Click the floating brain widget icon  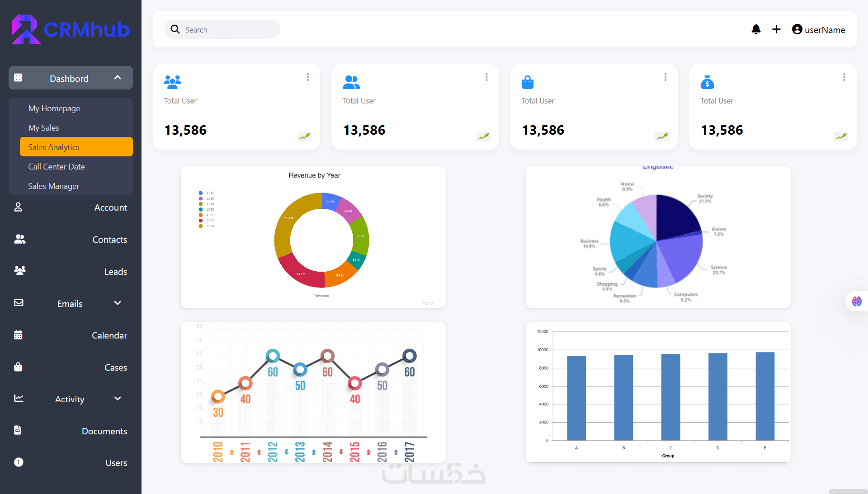point(857,301)
